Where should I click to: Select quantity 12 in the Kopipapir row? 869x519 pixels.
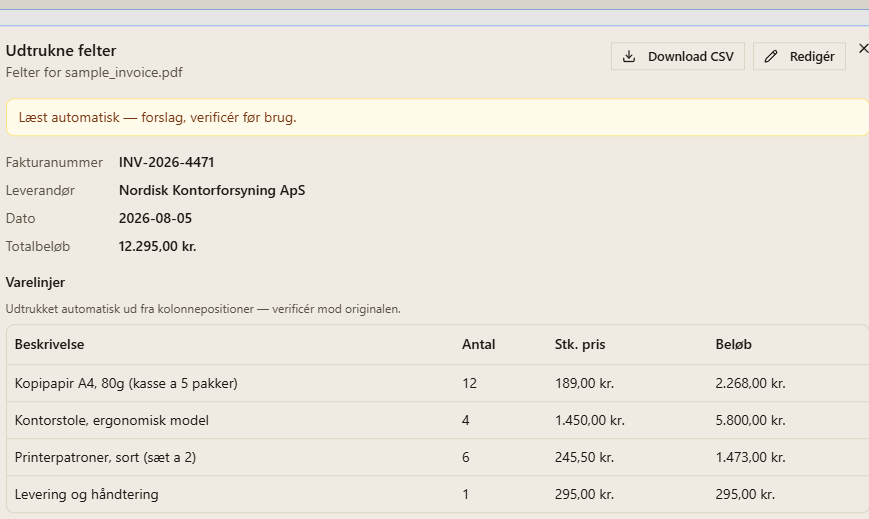469,383
